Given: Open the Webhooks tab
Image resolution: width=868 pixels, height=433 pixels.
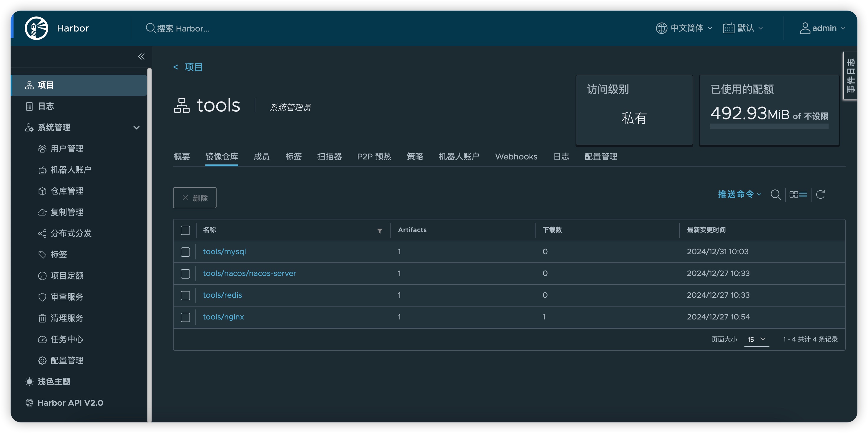Looking at the screenshot, I should [516, 157].
